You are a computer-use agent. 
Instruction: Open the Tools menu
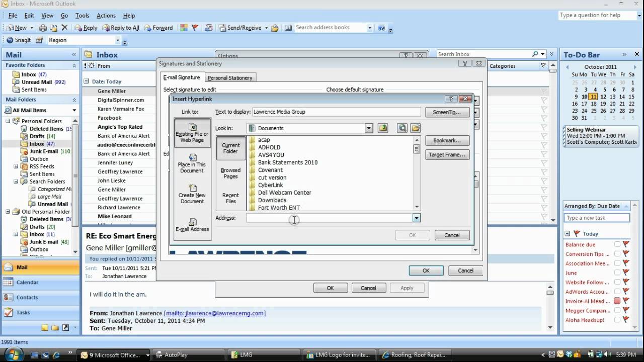pyautogui.click(x=82, y=16)
